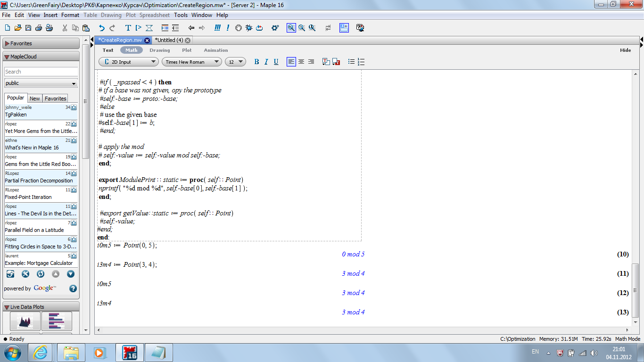Screen dimensions: 644x362
Task: Click Hide to collapse the context bar
Action: [x=625, y=50]
